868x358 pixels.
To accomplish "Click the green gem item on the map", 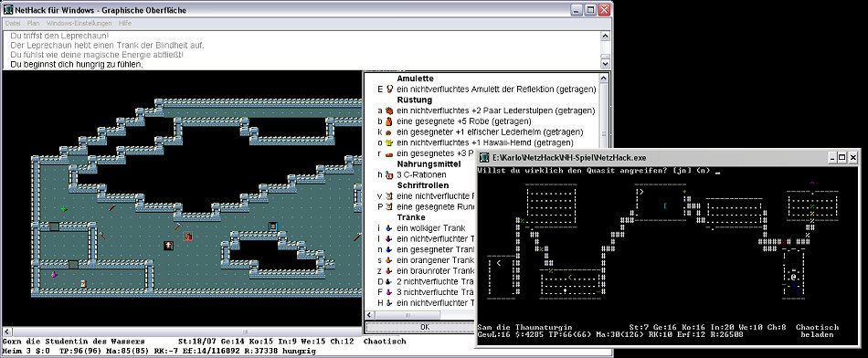I will coord(64,208).
